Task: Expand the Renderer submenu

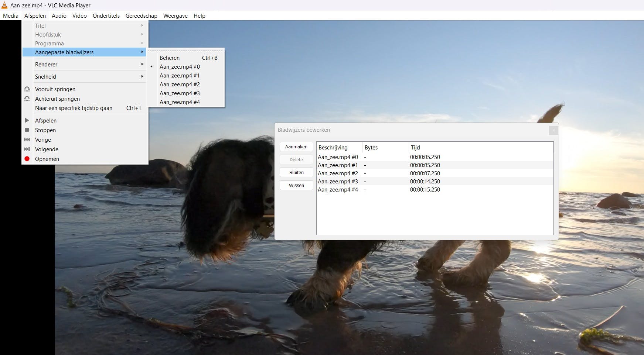Action: (85, 64)
